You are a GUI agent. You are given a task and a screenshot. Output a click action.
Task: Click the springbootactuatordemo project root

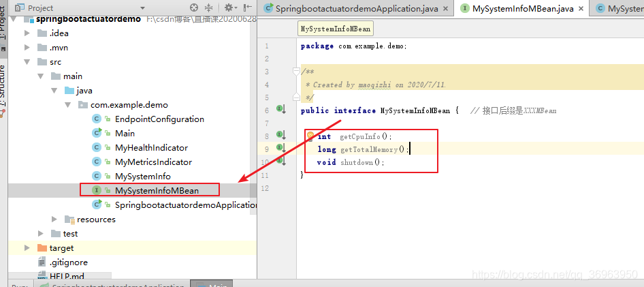pos(88,19)
